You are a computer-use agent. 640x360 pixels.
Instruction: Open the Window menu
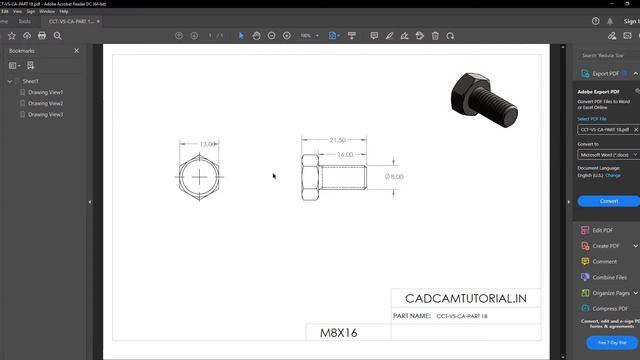[47, 11]
